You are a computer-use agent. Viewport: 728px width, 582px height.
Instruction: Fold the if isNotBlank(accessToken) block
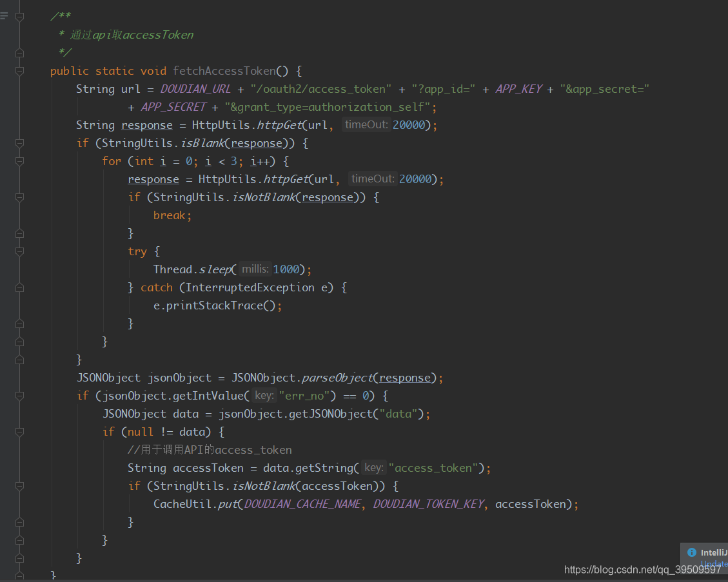(x=19, y=486)
